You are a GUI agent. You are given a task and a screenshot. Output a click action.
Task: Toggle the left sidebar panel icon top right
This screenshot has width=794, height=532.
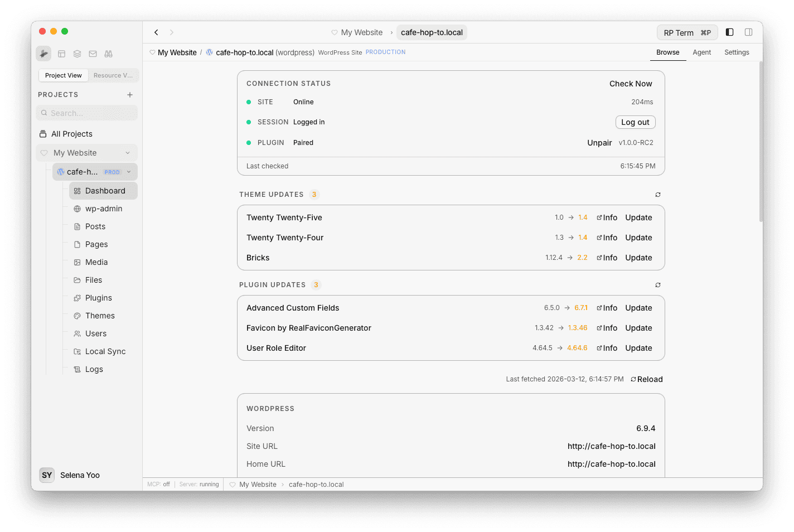coord(729,32)
